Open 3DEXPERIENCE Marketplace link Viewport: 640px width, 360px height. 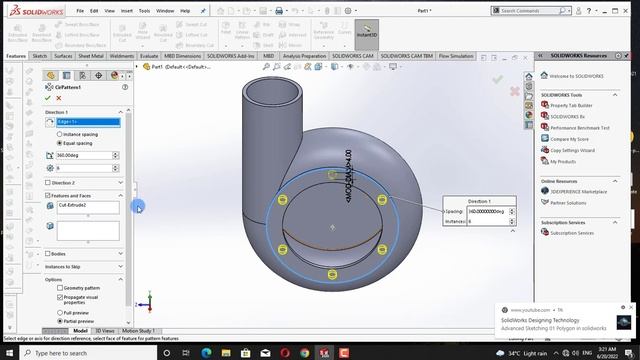tap(578, 191)
